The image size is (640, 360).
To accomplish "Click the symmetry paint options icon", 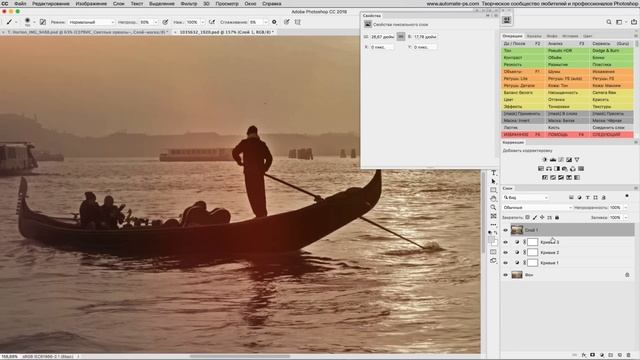I will (x=298, y=22).
